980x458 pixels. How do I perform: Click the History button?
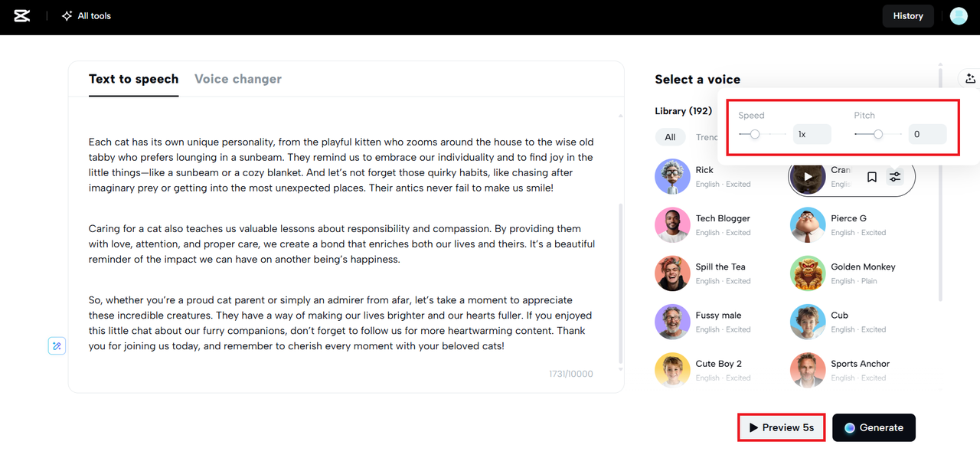[908, 16]
